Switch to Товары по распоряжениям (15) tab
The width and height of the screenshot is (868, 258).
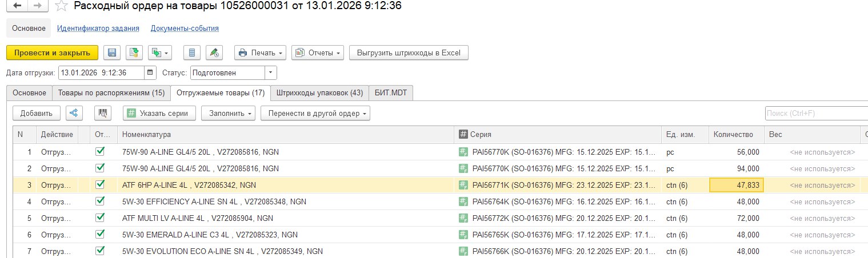click(111, 92)
